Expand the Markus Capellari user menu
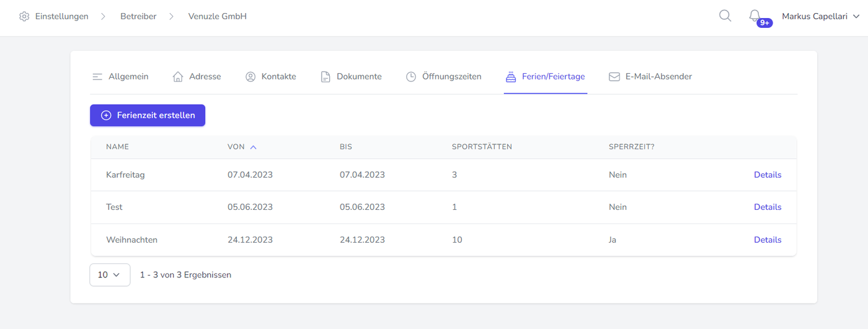 [x=820, y=17]
